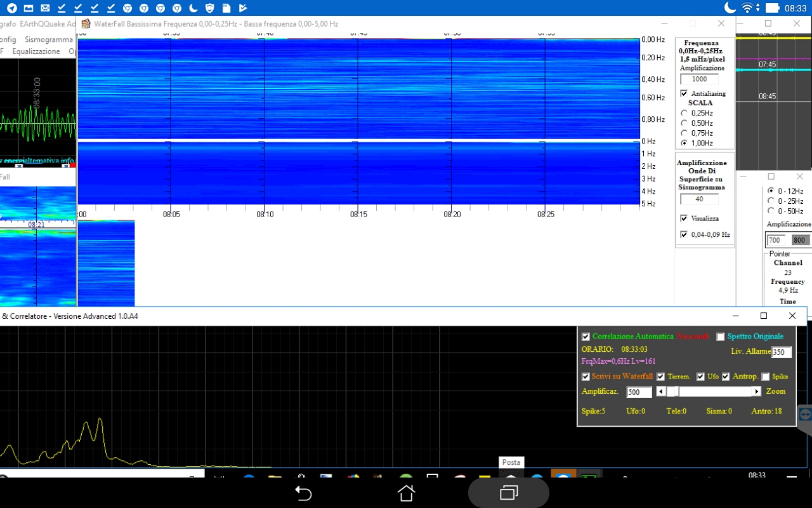812x508 pixels.
Task: Toggle the Antialiasing checkbox
Action: coord(684,93)
